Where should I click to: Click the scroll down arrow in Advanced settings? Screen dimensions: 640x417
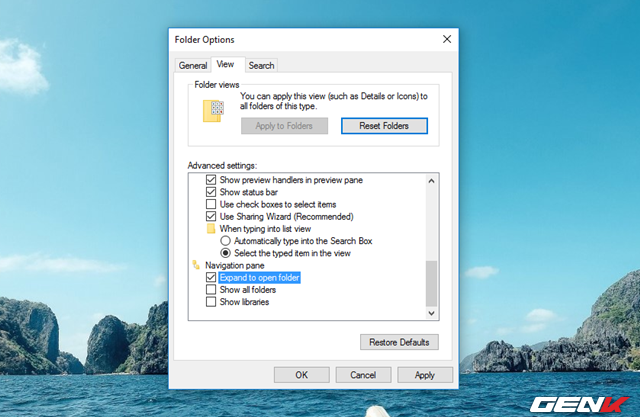click(x=431, y=313)
